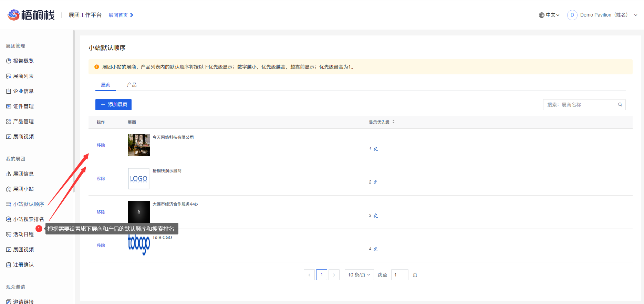
Task: Click the globe language icon
Action: (542, 15)
